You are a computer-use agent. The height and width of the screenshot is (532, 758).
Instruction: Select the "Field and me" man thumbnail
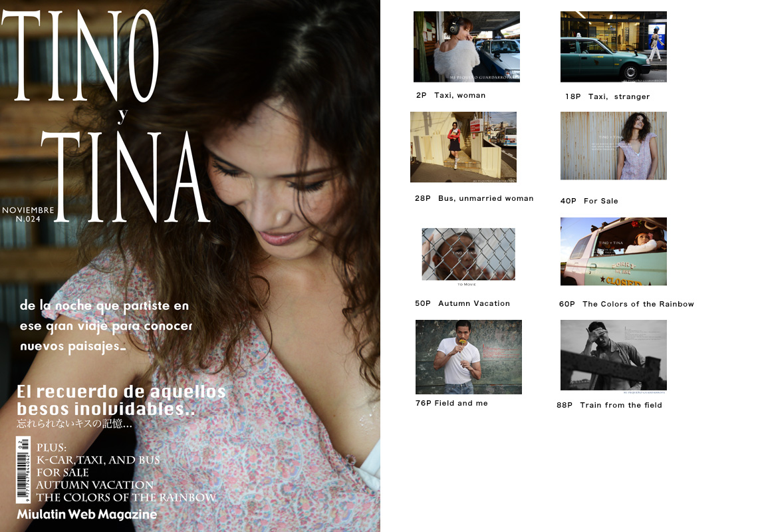468,357
